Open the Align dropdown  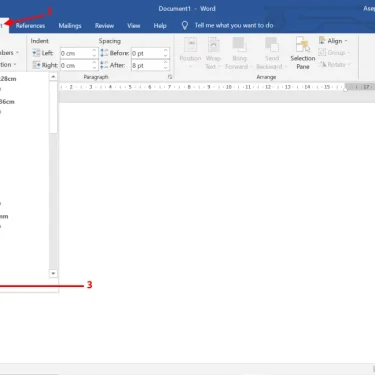tap(333, 41)
